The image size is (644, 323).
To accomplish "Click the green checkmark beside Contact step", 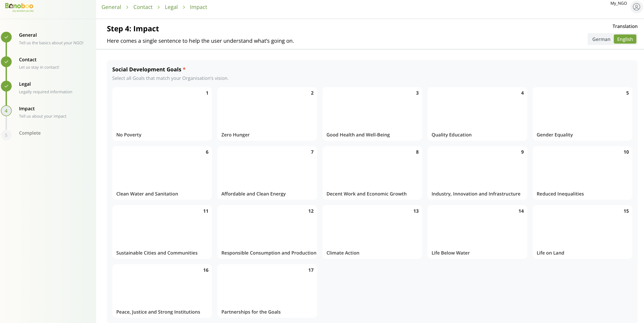I will click(x=6, y=62).
